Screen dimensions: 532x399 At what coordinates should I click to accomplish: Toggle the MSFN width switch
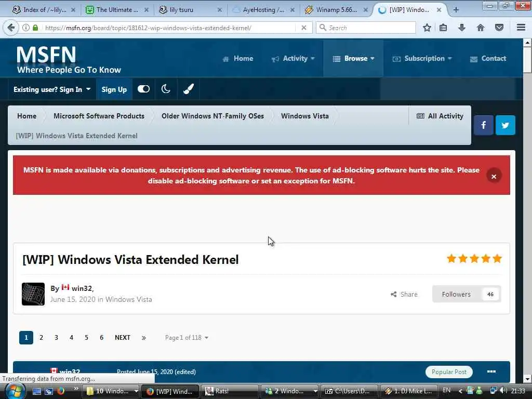pyautogui.click(x=143, y=89)
